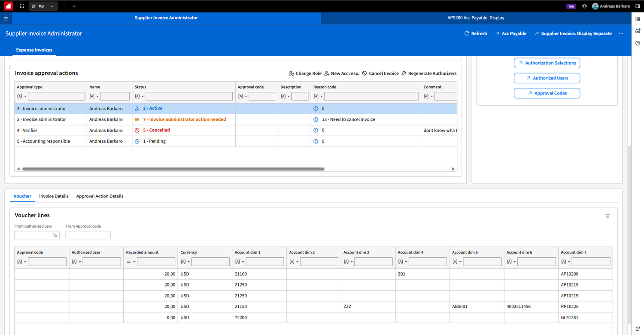Click the Authorized Users button

547,78
